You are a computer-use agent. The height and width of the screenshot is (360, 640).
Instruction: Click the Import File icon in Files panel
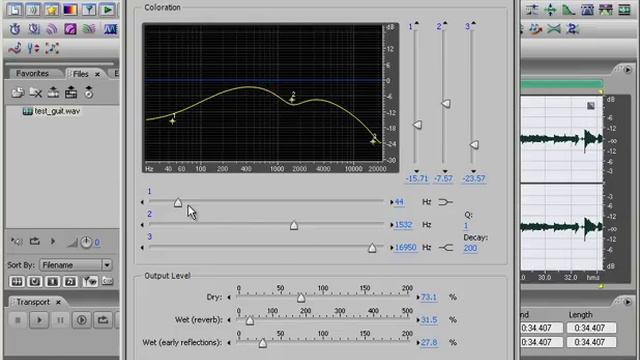coord(18,93)
